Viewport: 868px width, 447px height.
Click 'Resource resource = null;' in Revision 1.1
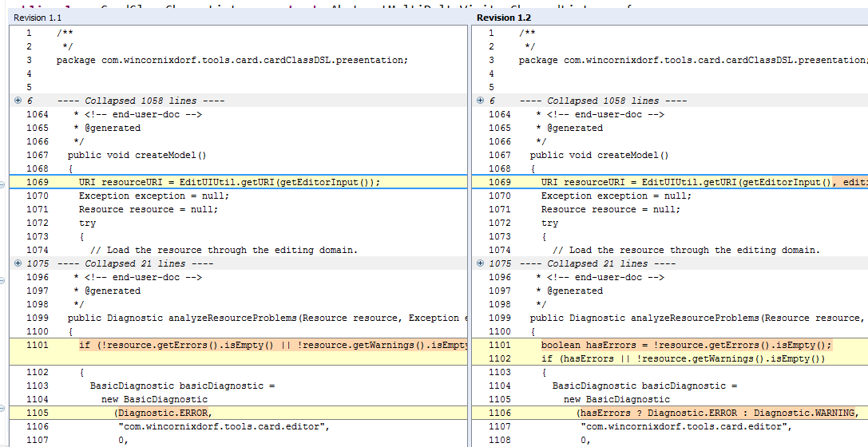tap(149, 210)
